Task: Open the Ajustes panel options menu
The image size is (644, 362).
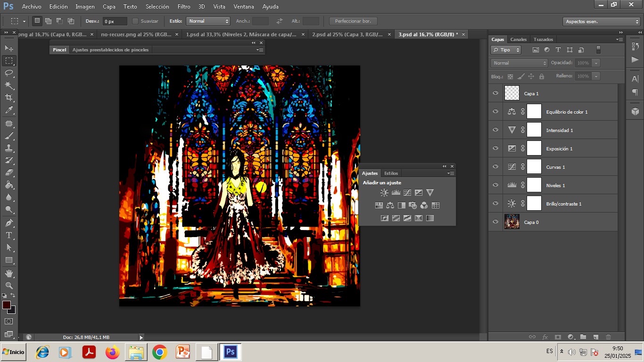Action: [x=451, y=173]
